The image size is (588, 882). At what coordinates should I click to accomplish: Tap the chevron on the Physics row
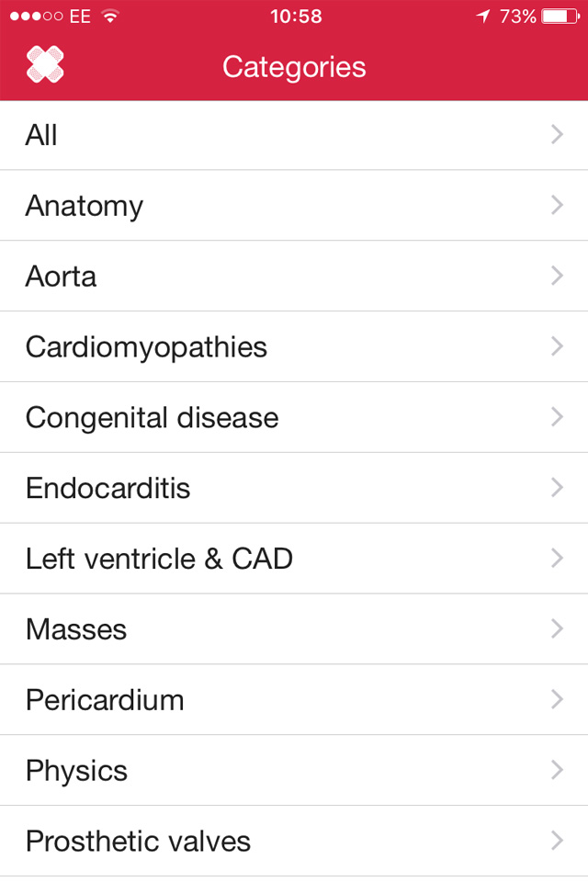557,770
